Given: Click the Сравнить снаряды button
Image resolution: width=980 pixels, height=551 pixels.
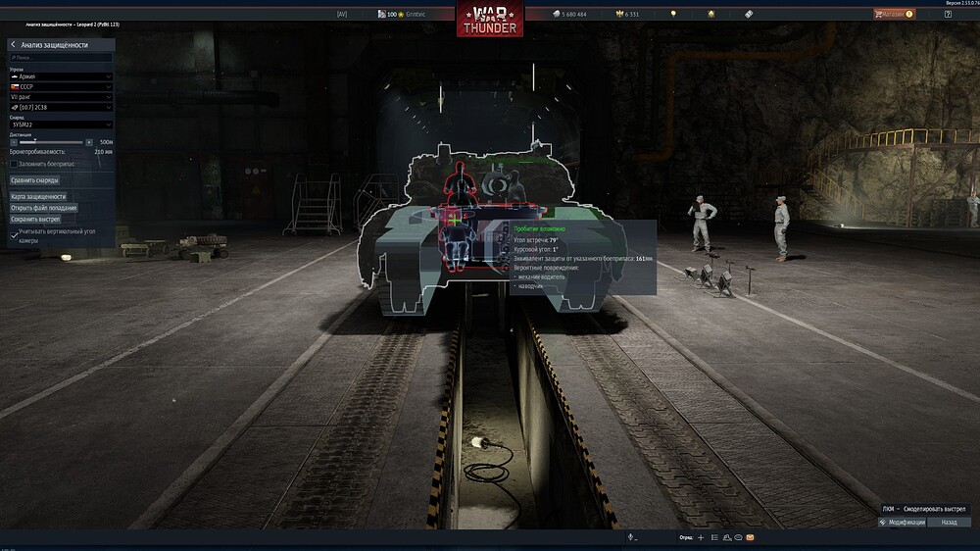Looking at the screenshot, I should click(35, 180).
